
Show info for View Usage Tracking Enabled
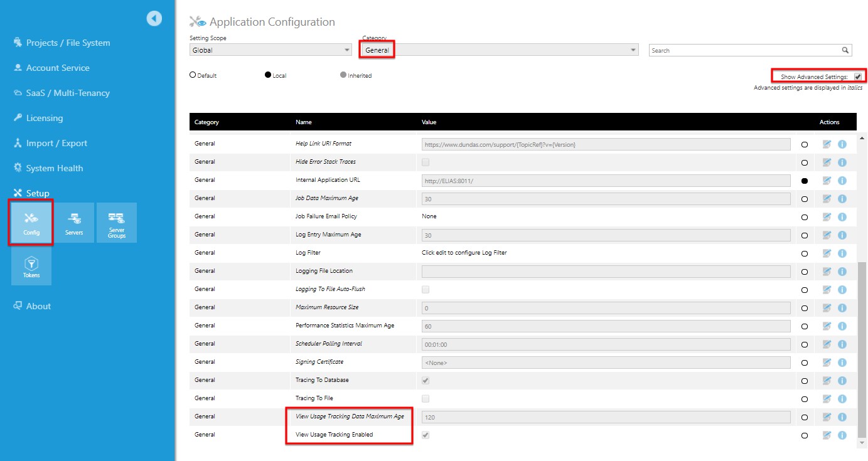[842, 435]
